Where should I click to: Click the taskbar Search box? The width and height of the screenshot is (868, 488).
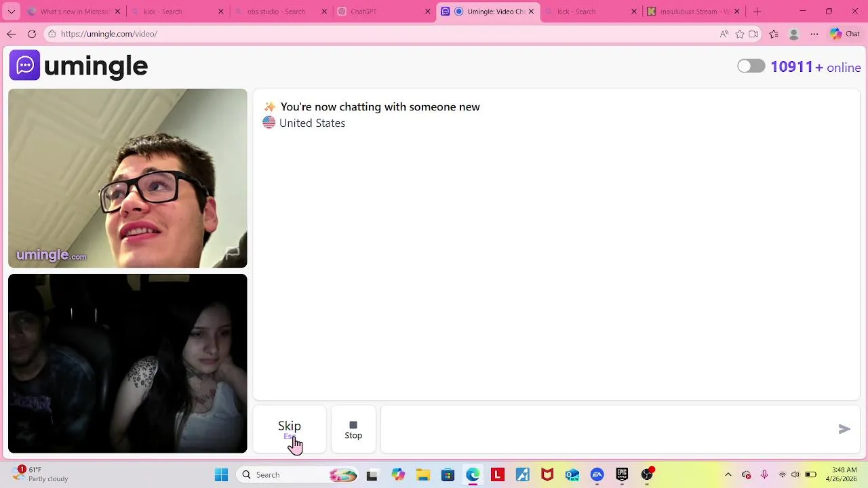pyautogui.click(x=298, y=475)
